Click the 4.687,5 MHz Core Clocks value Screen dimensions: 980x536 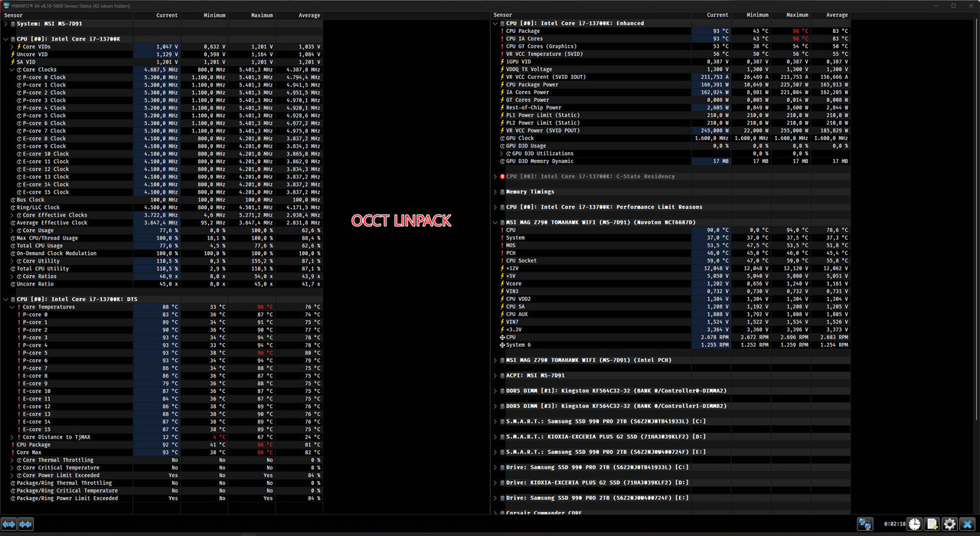click(161, 70)
